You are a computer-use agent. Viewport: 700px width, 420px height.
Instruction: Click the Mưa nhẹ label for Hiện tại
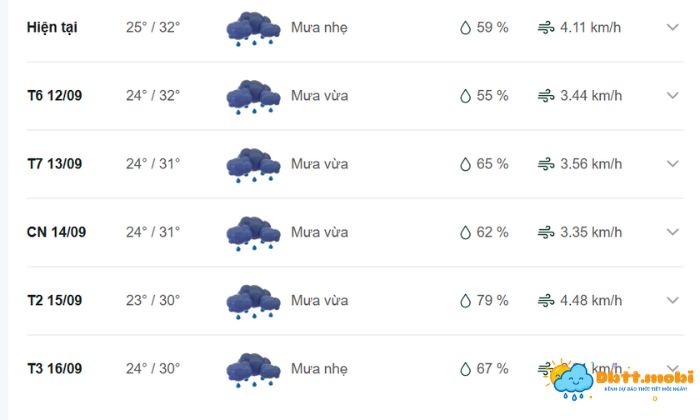[319, 28]
